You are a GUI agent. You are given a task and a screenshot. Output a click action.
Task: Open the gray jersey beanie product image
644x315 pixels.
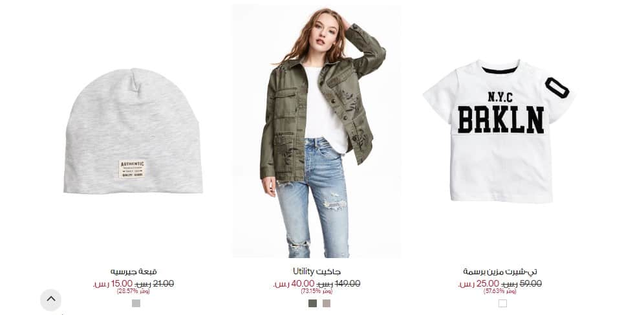pyautogui.click(x=133, y=131)
